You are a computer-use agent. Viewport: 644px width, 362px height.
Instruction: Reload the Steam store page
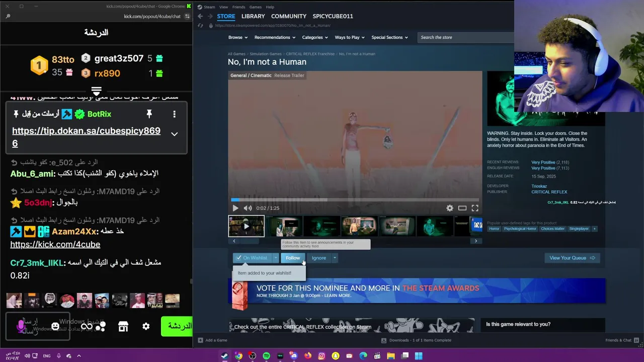pyautogui.click(x=200, y=26)
